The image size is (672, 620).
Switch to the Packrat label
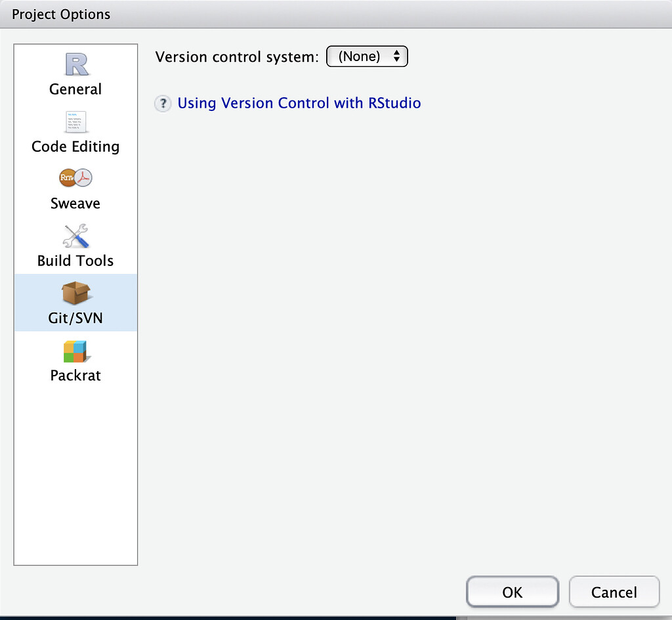point(75,376)
